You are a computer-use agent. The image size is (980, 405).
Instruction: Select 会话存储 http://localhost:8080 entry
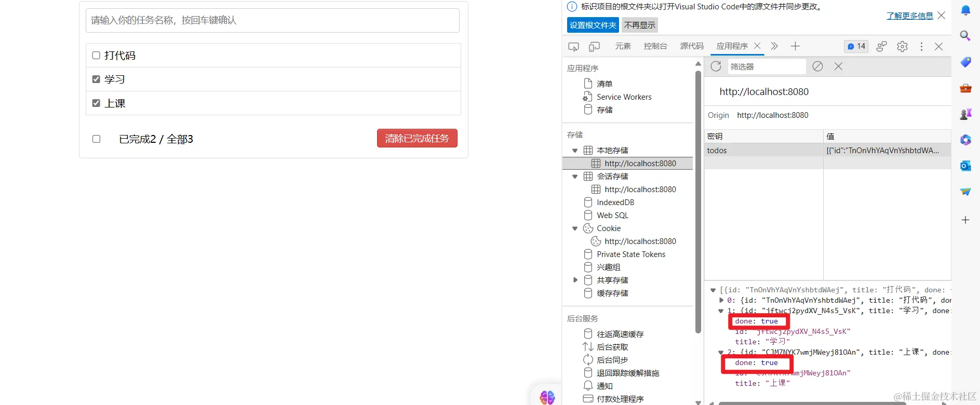coord(640,190)
